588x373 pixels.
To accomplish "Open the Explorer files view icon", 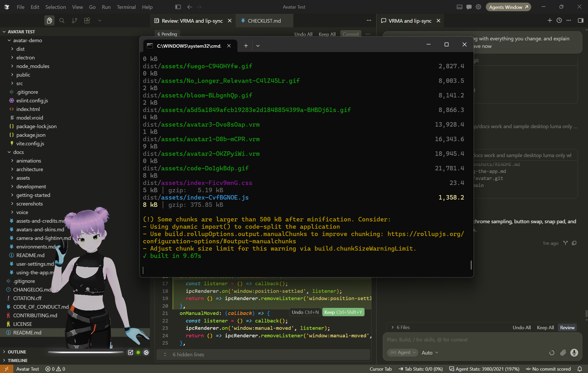I will [x=49, y=21].
